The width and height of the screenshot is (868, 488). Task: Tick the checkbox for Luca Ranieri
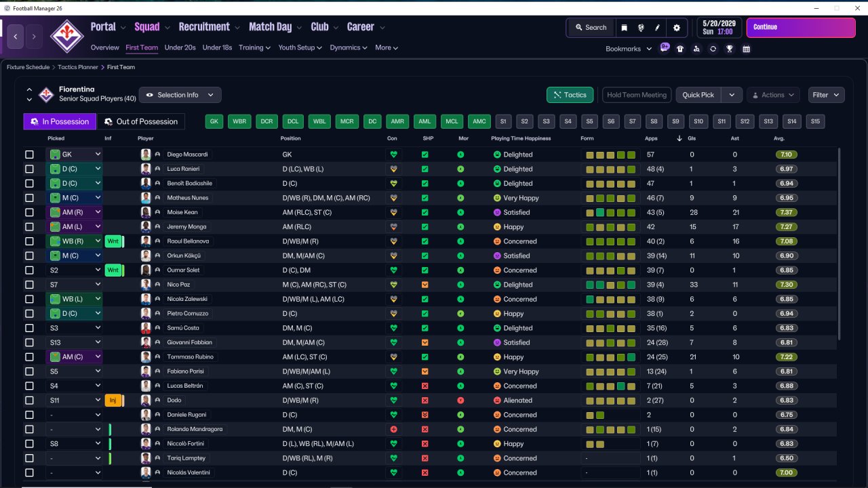click(29, 169)
